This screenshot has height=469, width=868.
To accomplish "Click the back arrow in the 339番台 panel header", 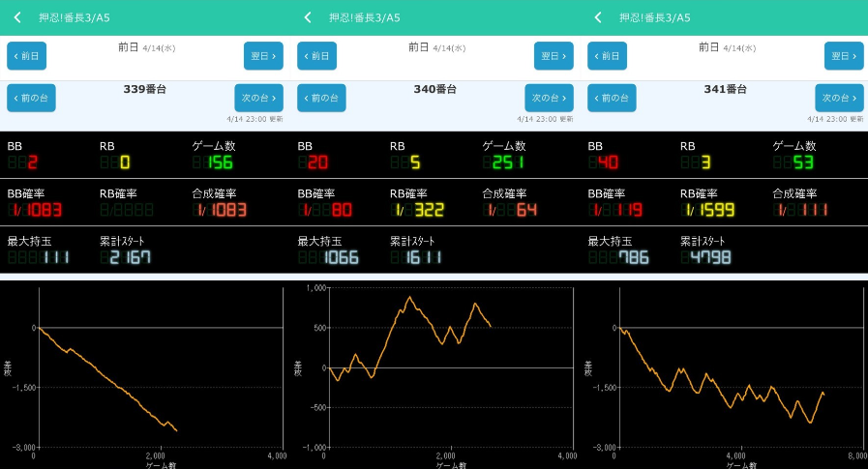I will tap(17, 17).
